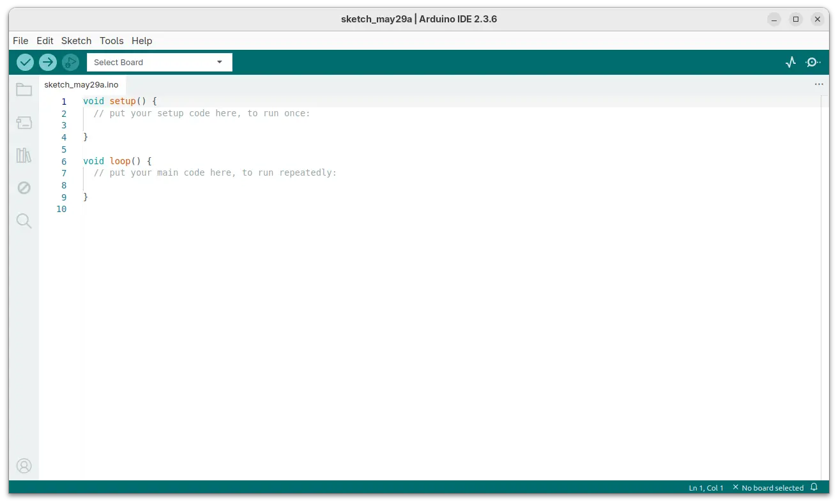838x504 pixels.
Task: Click line number 5 in gutter
Action: [x=64, y=149]
